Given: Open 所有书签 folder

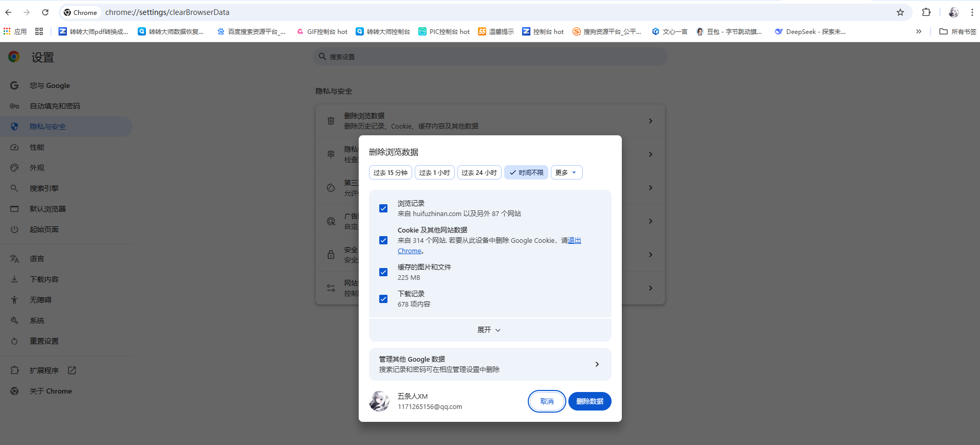Looking at the screenshot, I should 958,31.
